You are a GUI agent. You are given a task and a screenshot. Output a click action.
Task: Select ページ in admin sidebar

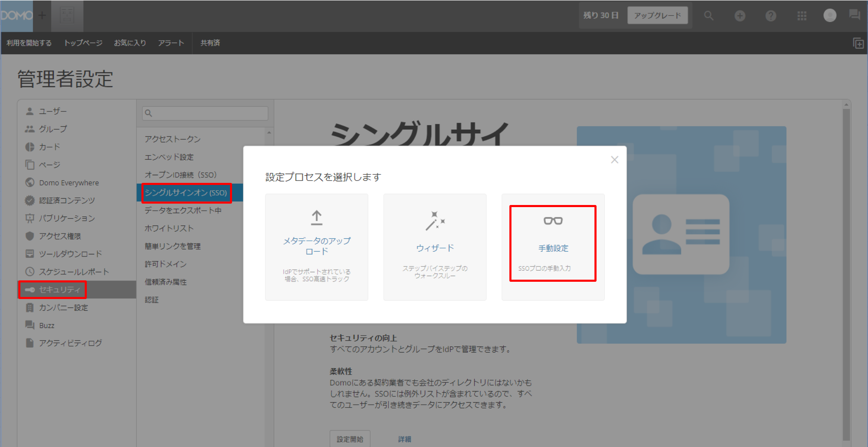point(77,165)
